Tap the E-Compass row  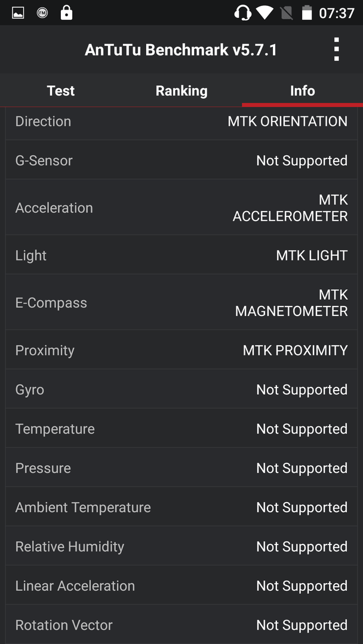tap(181, 302)
